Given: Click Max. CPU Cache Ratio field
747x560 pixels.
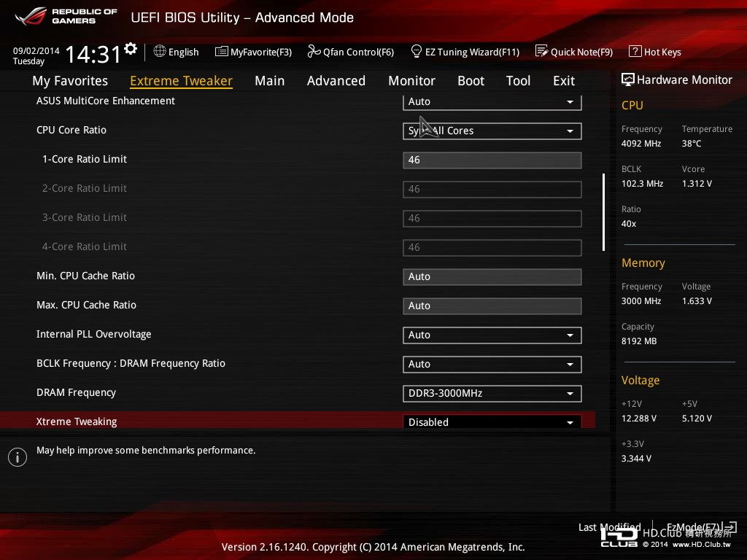Looking at the screenshot, I should click(492, 306).
